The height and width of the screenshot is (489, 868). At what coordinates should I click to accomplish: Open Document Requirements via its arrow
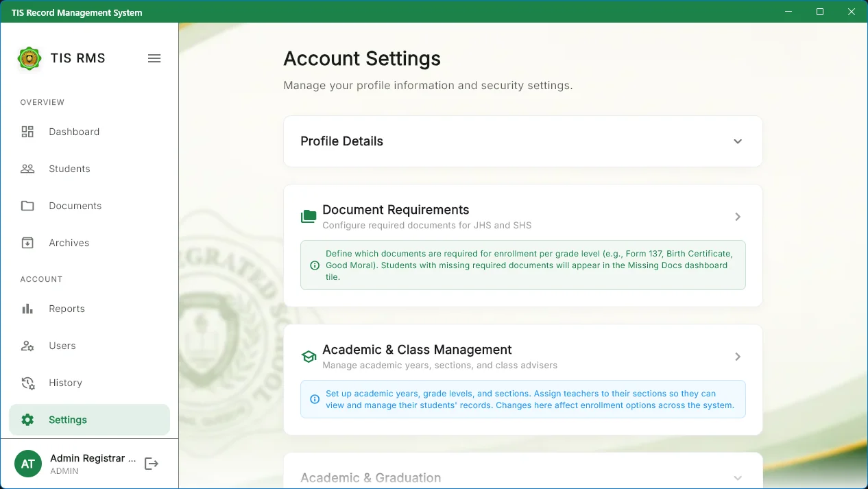click(738, 217)
